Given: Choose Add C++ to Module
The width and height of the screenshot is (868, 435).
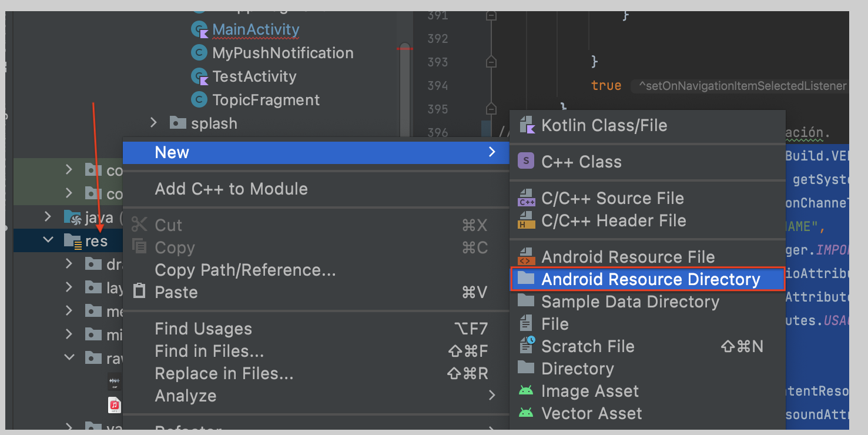Looking at the screenshot, I should coord(231,189).
